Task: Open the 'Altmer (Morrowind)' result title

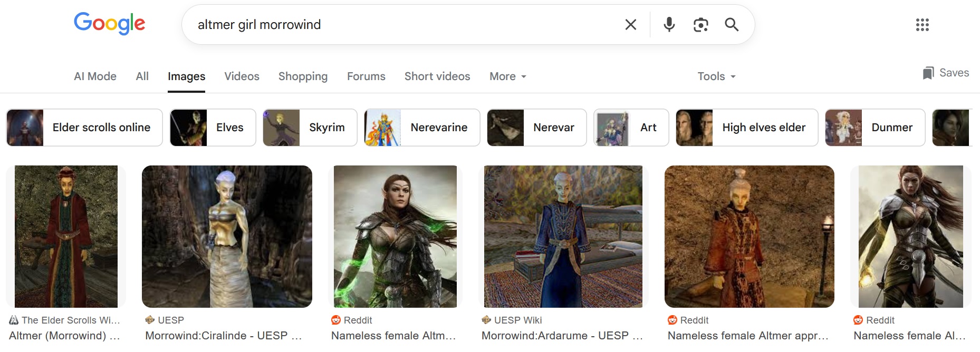Action: tap(64, 336)
